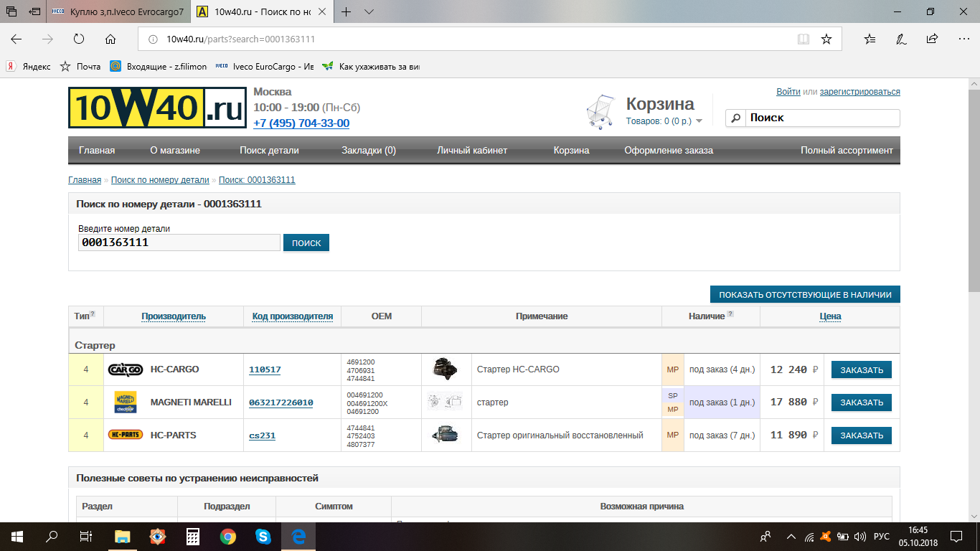The width and height of the screenshot is (980, 551).
Task: Expand the cart summary dropdown arrow
Action: (x=699, y=121)
